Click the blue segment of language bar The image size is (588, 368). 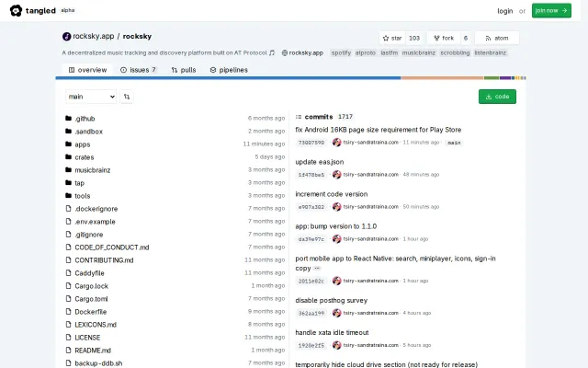228,78
